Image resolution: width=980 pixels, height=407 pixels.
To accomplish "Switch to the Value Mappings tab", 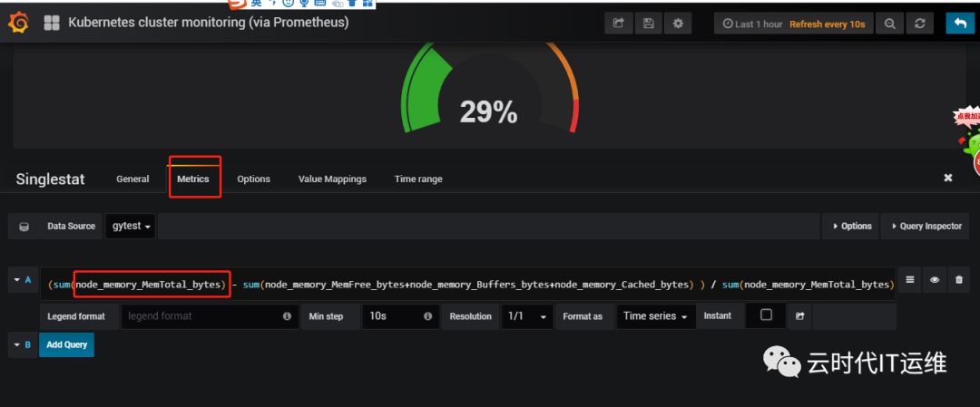I will pyautogui.click(x=332, y=179).
